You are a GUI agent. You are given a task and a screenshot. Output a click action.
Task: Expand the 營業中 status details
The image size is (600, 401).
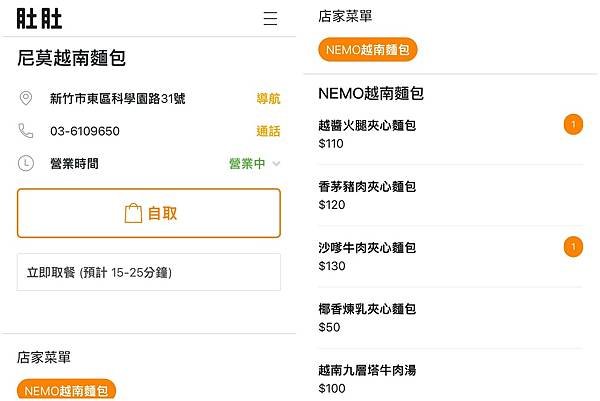click(247, 164)
